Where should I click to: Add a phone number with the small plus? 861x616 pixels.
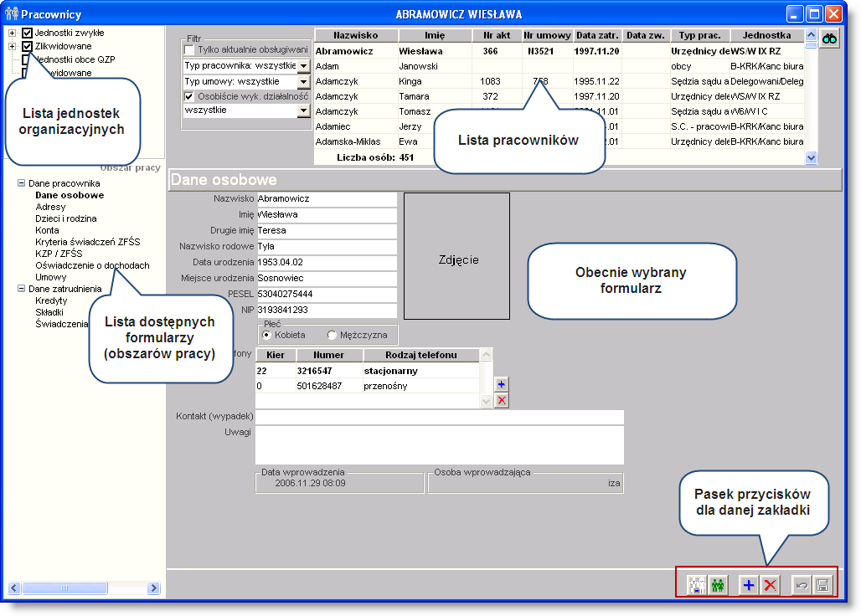click(502, 384)
